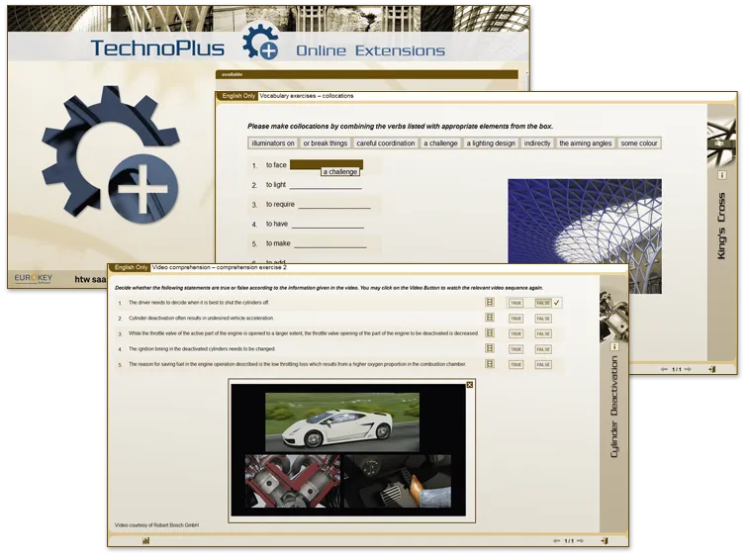Select the 'indirectly' word tile
The image size is (750, 560).
(537, 143)
